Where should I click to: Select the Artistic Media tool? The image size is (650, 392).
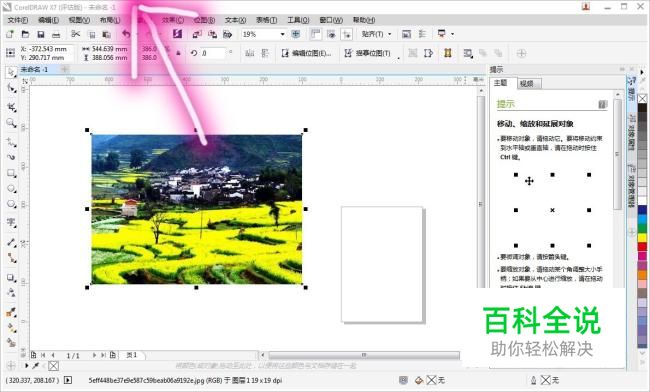pyautogui.click(x=11, y=157)
